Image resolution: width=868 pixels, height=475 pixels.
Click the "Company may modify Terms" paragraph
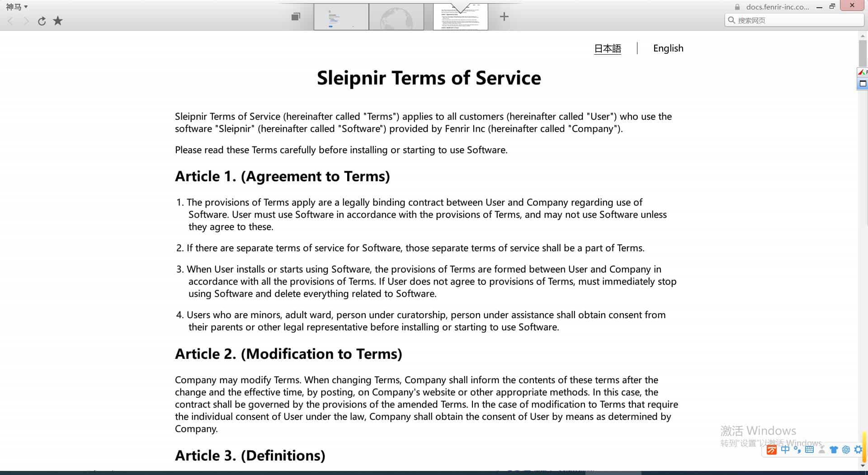(426, 404)
